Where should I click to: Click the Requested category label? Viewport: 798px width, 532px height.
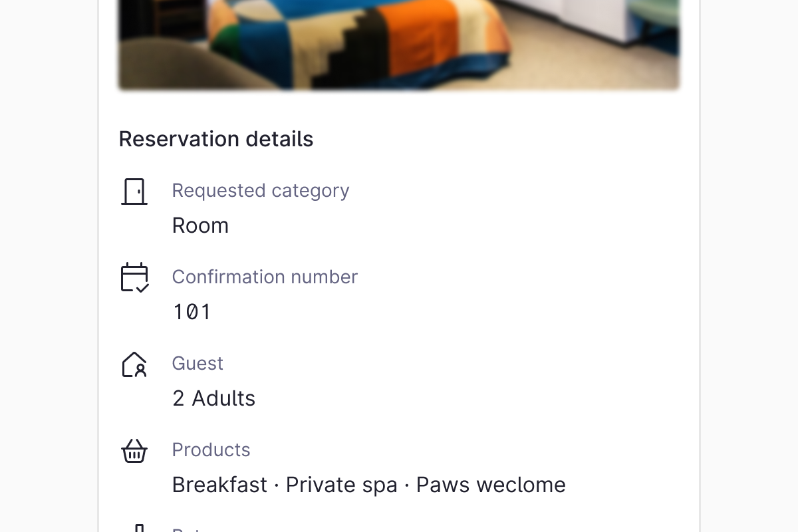pos(260,190)
